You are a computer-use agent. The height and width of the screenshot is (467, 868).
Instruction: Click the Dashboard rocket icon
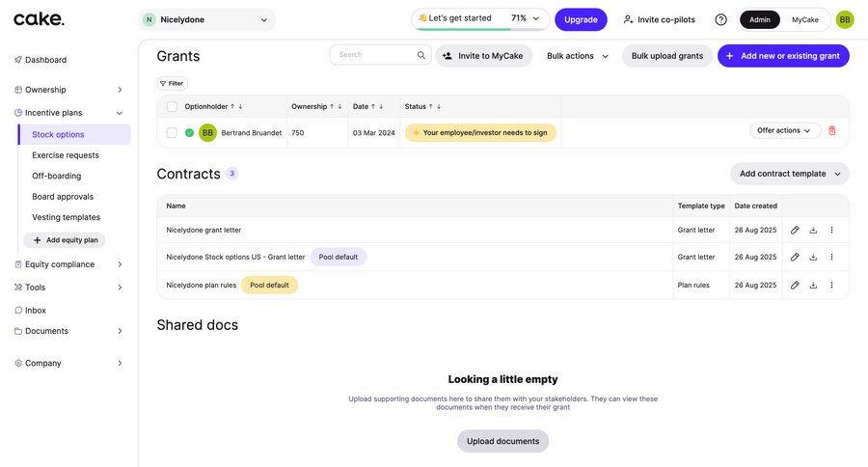pyautogui.click(x=18, y=60)
